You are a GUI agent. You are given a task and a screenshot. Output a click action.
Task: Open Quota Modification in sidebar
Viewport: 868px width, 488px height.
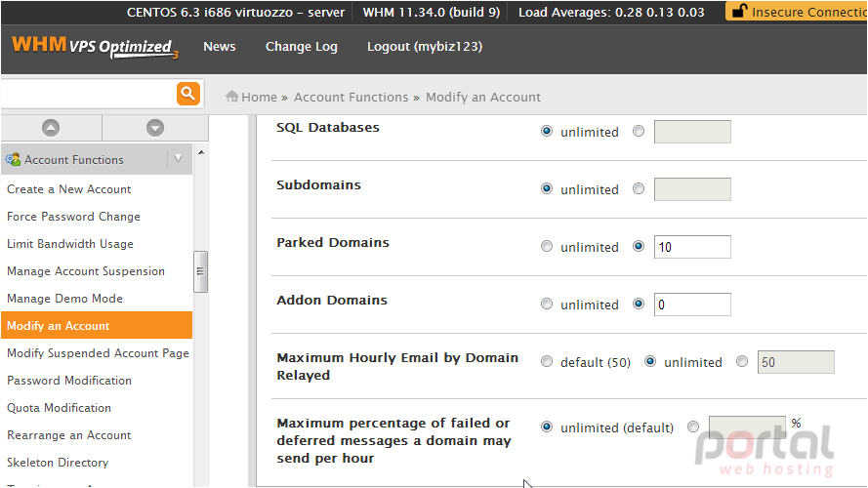click(x=59, y=408)
